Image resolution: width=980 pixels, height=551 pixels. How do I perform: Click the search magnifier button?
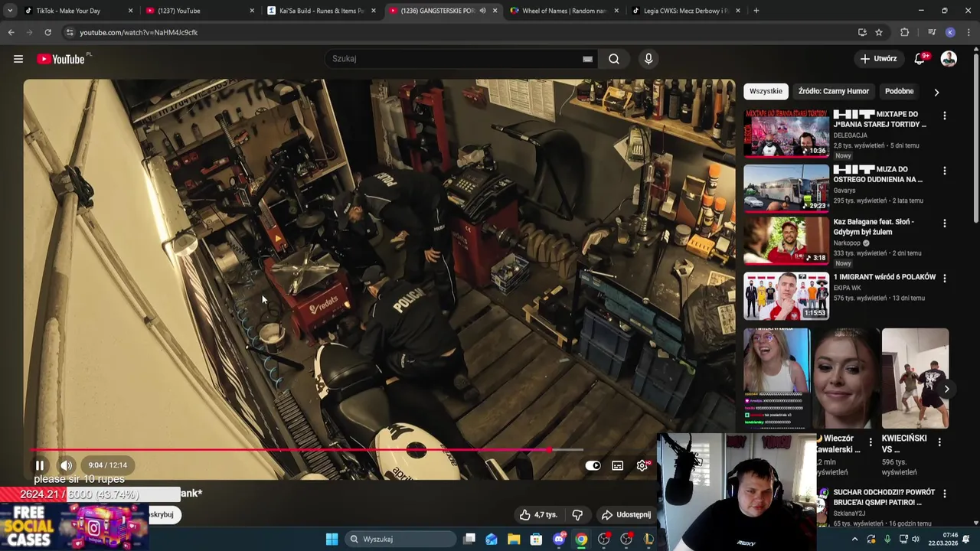[x=614, y=59]
